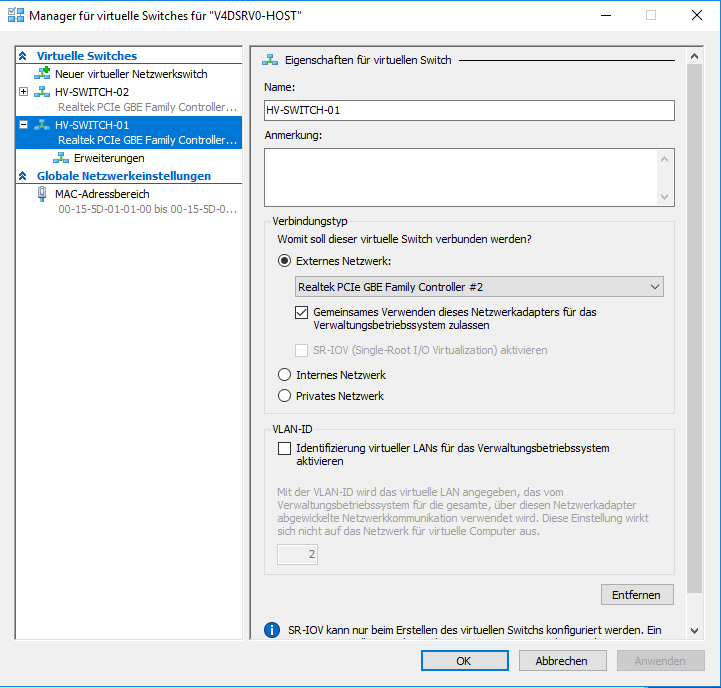Toggle the disabled SR-IOV aktivieren checkbox

click(301, 350)
